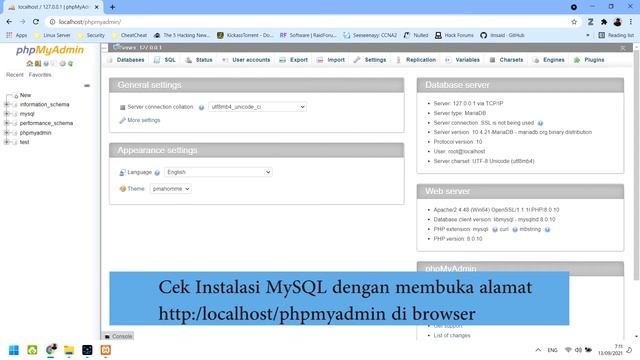Select phpmyadmin database name in tree
Screen dimensions: 640x360
coord(36,133)
